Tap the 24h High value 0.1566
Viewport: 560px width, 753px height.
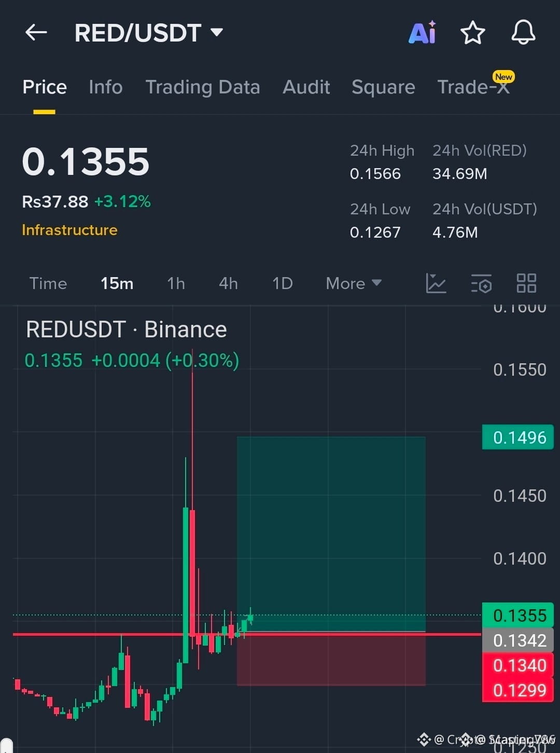click(x=375, y=174)
